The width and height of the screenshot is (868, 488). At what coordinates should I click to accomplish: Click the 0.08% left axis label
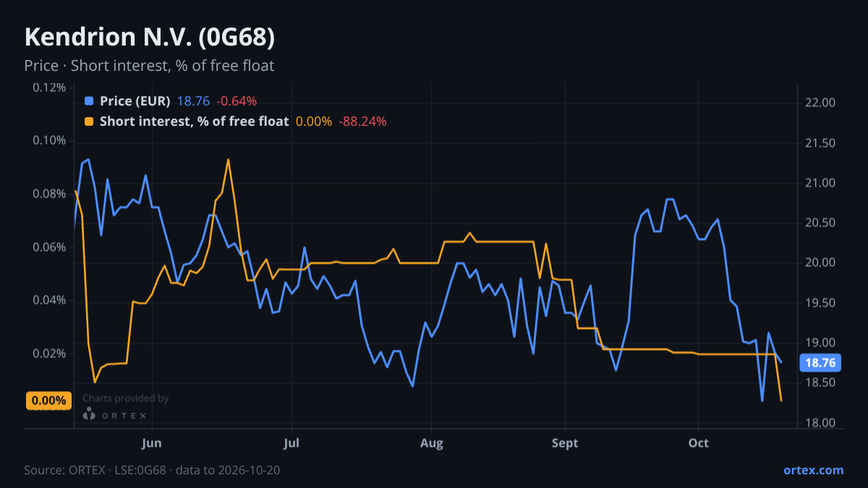(x=49, y=194)
